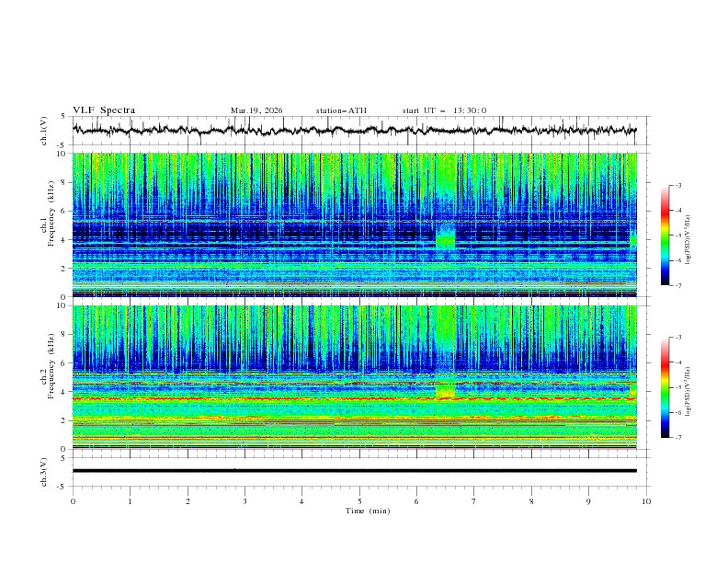Click time axis tick label "8"

point(531,501)
